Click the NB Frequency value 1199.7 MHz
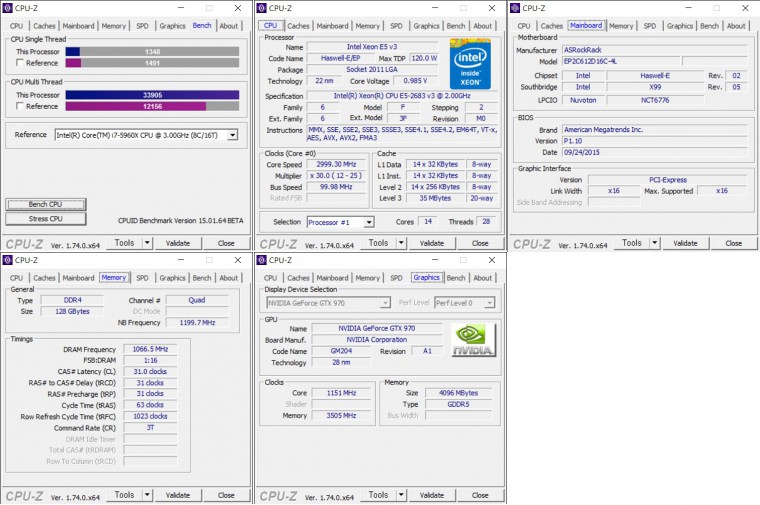Image resolution: width=760 pixels, height=505 pixels. coord(197,322)
